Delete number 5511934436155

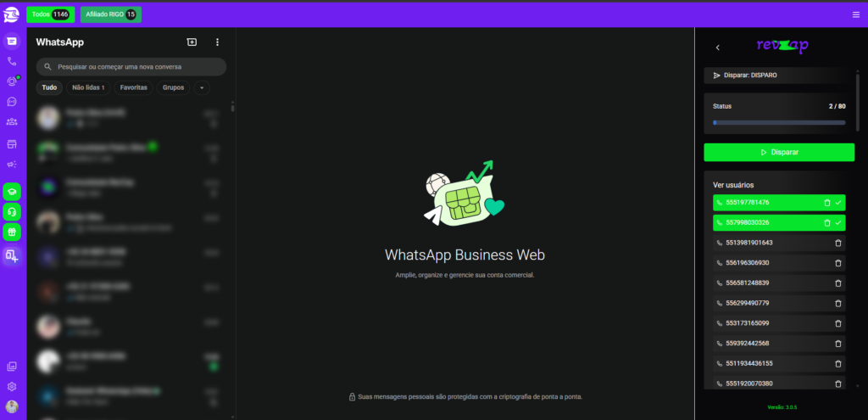[838, 363]
